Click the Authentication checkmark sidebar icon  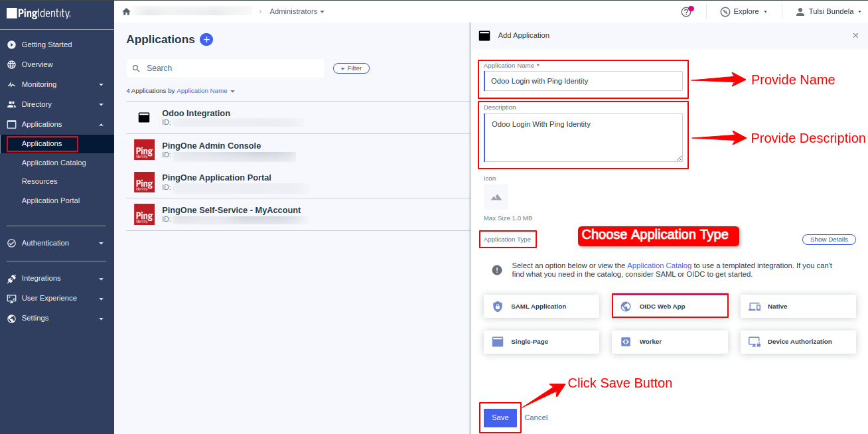tap(11, 243)
